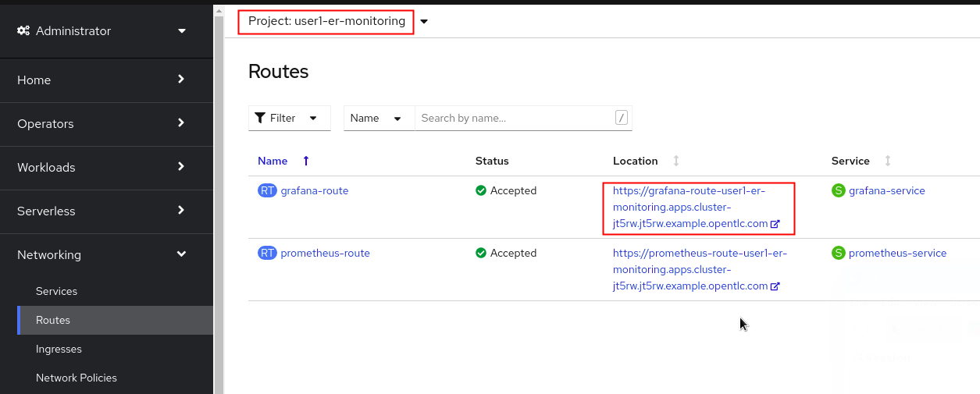The width and height of the screenshot is (980, 394).
Task: Sort by the Service column arrows
Action: [888, 161]
